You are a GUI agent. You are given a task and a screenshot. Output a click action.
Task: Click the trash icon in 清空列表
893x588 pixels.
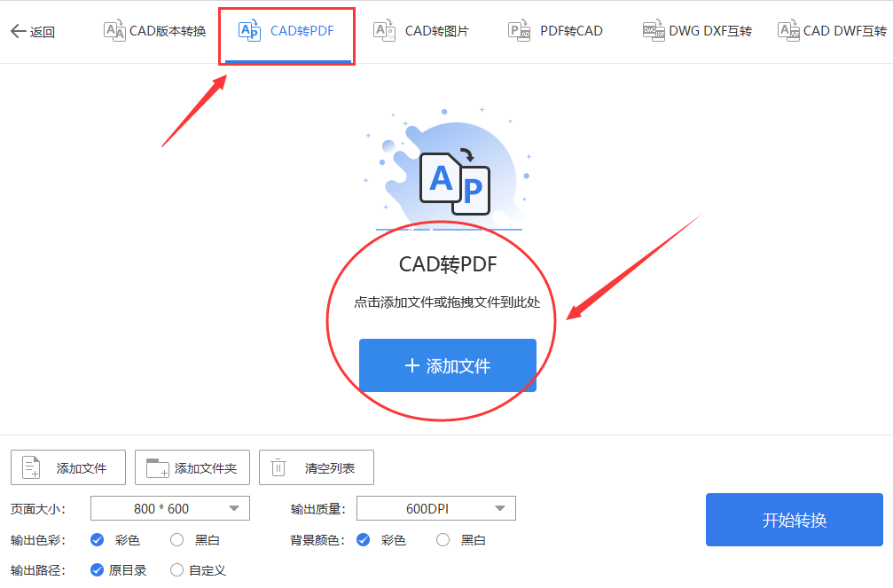278,467
